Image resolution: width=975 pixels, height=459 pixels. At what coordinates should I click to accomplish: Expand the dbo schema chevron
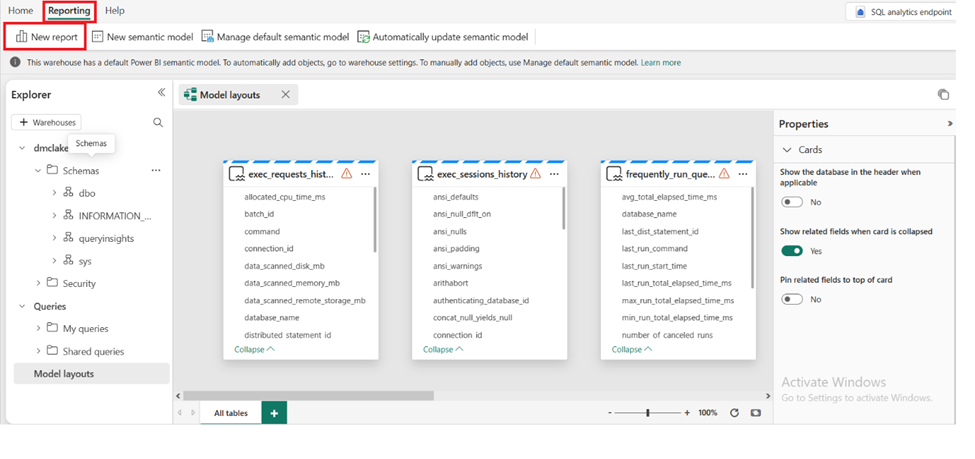pos(54,193)
